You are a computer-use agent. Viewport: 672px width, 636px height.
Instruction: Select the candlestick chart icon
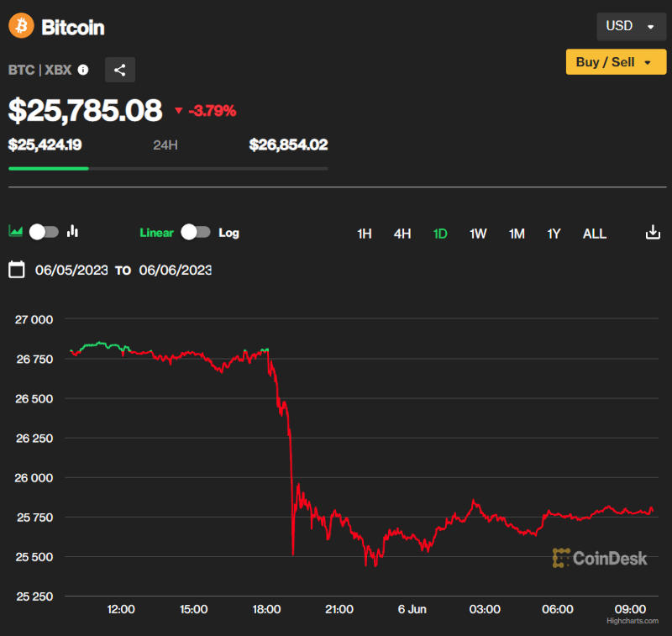pos(72,231)
